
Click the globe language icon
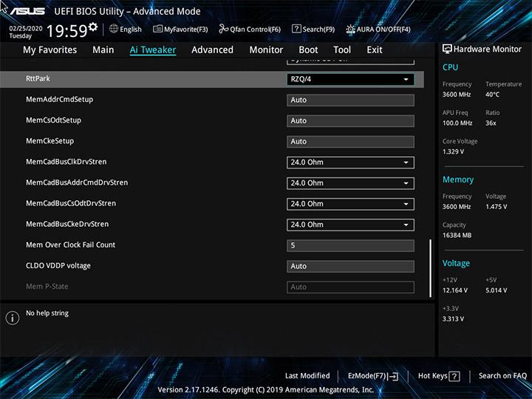point(114,29)
